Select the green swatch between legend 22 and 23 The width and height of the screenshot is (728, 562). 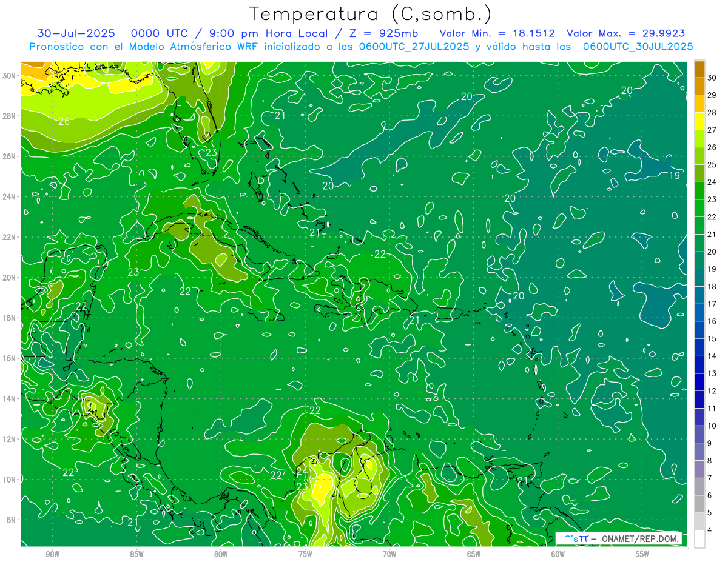[x=699, y=208]
